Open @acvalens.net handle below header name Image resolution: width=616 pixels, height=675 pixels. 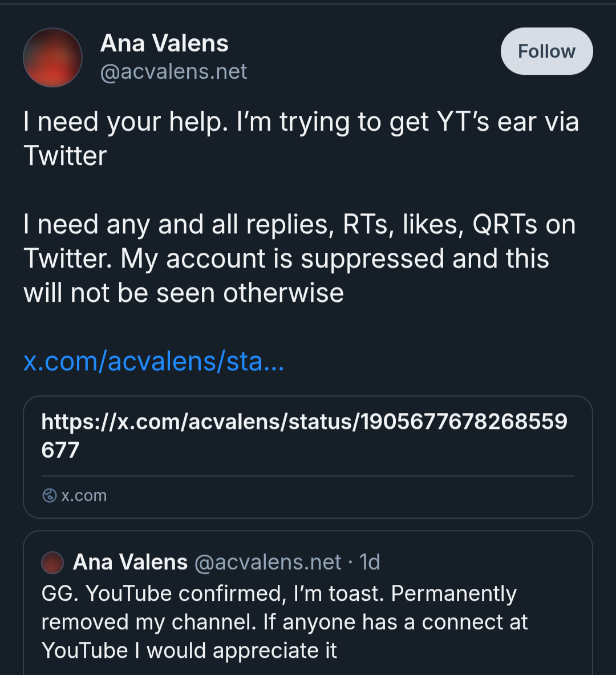173,72
